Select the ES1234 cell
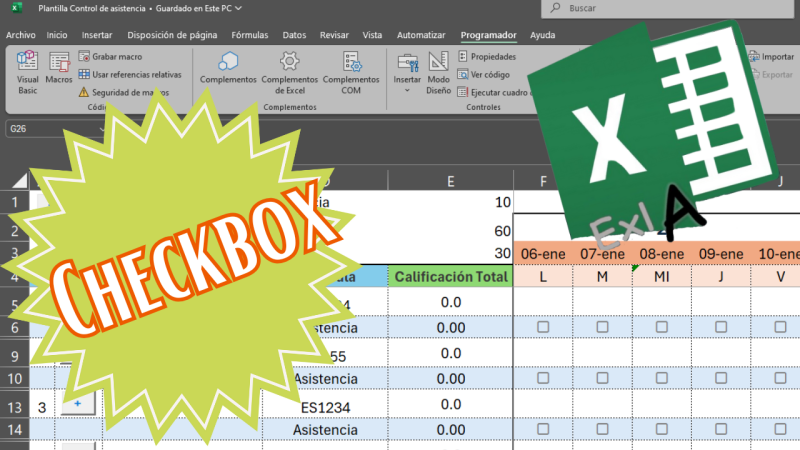Screen dimensions: 800x450 (325, 407)
